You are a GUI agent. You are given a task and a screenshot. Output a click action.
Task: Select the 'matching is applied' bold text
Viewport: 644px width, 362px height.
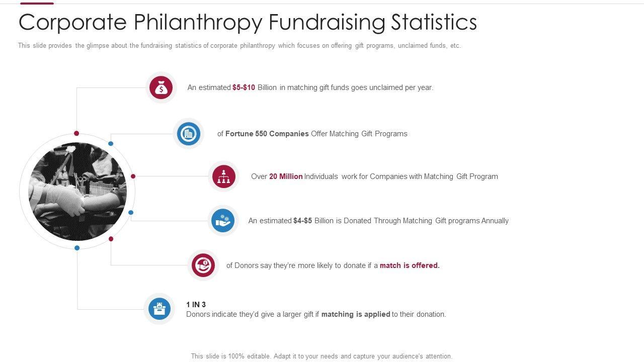click(x=356, y=314)
